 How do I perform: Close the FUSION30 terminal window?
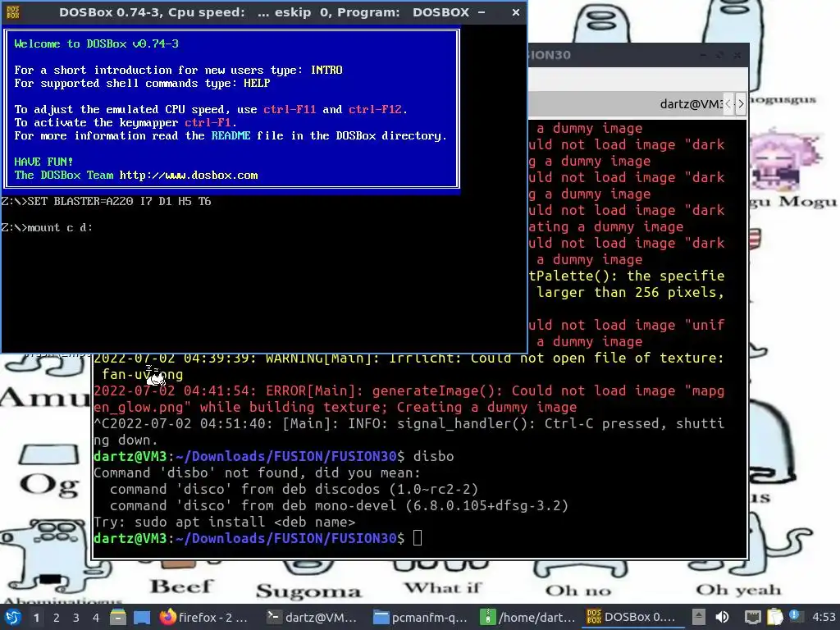coord(737,55)
